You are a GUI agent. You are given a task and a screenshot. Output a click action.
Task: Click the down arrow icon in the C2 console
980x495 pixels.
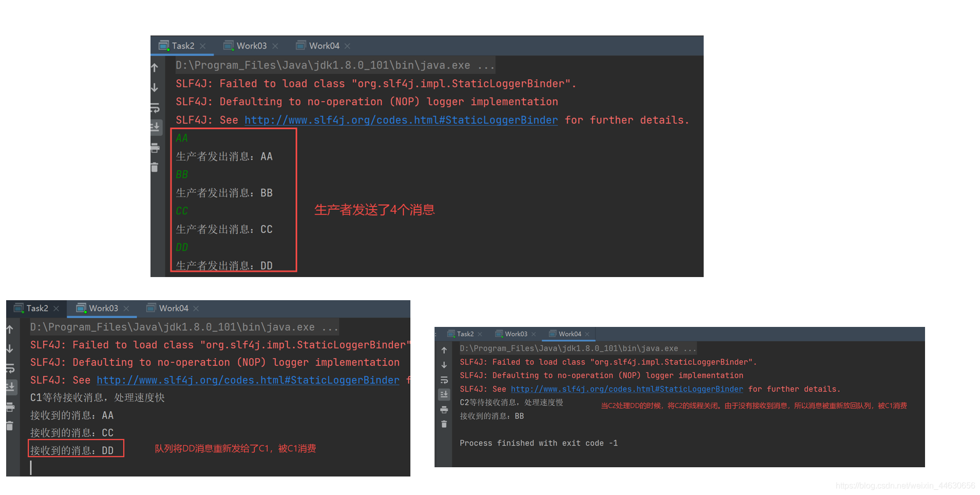[444, 365]
